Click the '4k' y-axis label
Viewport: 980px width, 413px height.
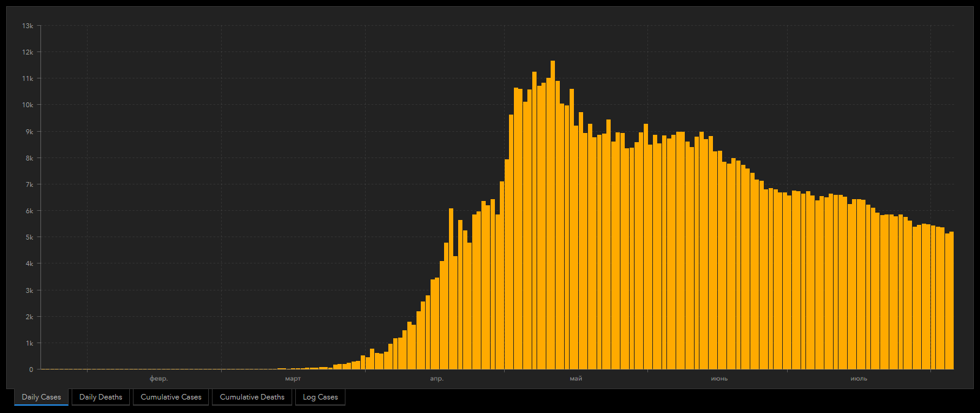29,263
